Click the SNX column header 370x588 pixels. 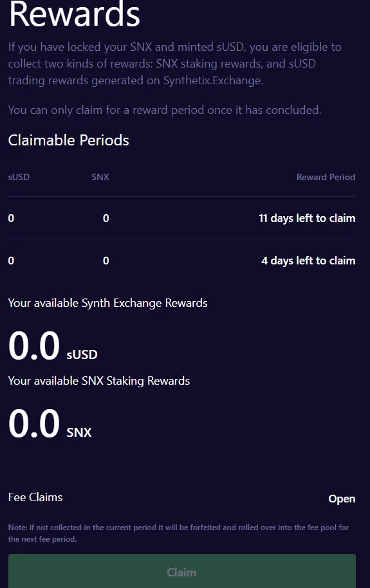[x=100, y=177]
